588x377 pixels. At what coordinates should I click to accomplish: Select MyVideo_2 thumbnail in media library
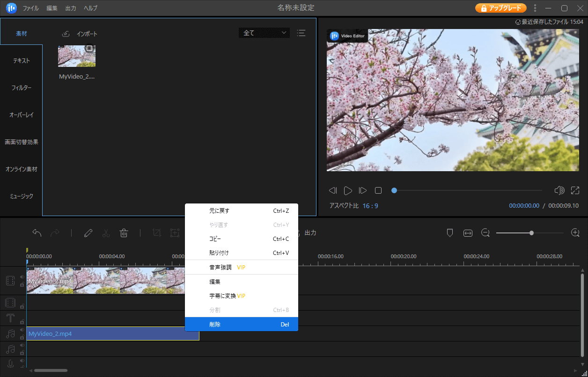pos(77,56)
